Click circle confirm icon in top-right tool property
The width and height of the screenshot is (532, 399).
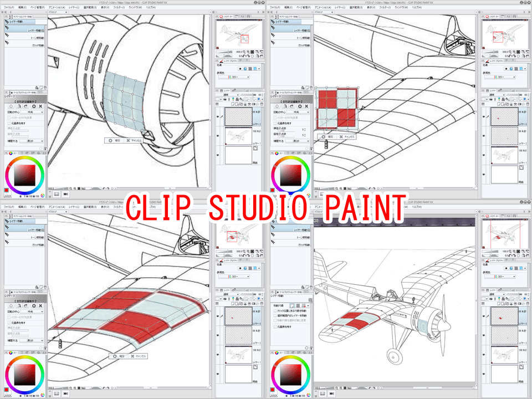300,106
